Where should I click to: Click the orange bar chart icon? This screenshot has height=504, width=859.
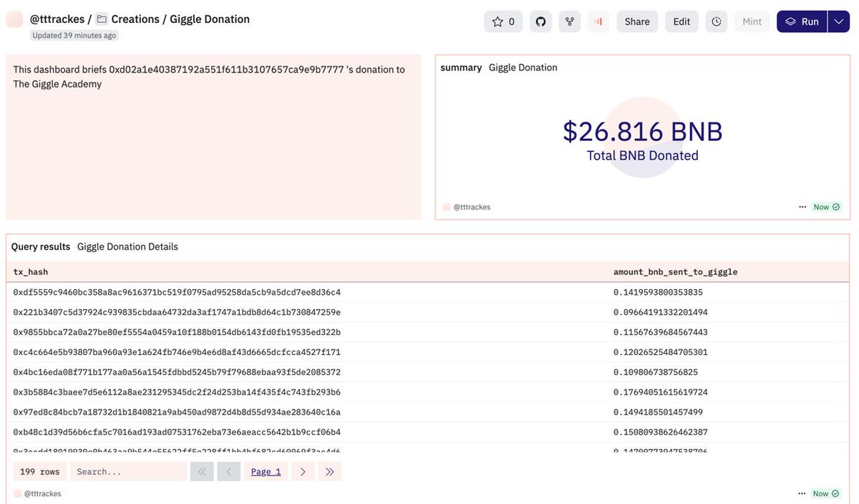pos(598,21)
